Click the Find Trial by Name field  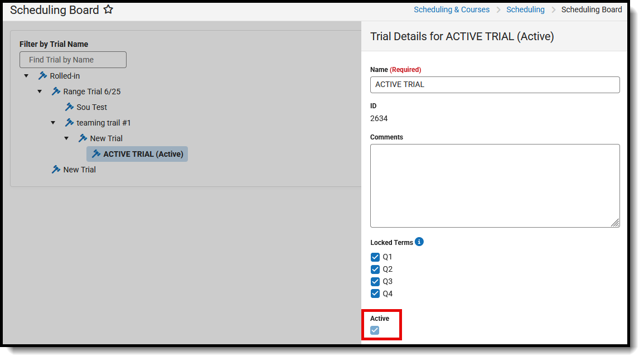72,59
